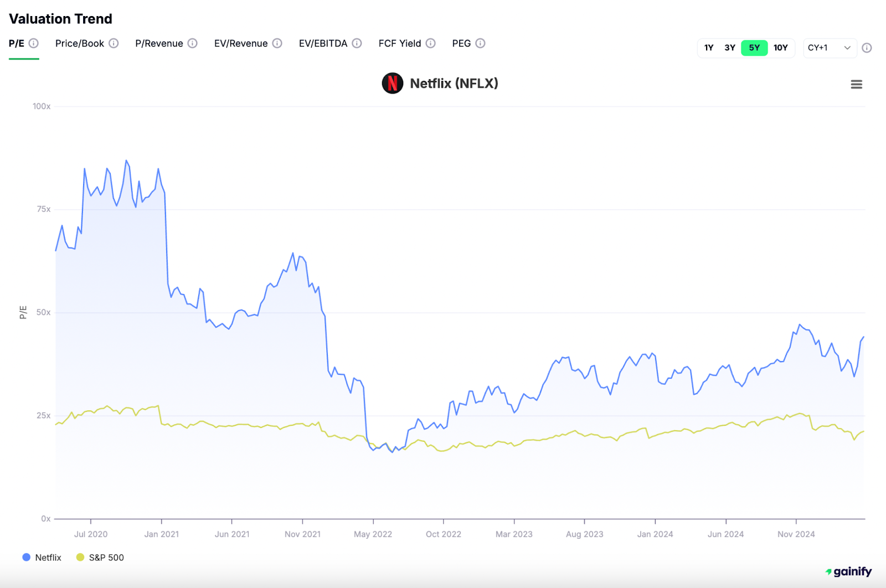Click the 0x y-axis label
The height and width of the screenshot is (588, 886).
click(x=46, y=519)
